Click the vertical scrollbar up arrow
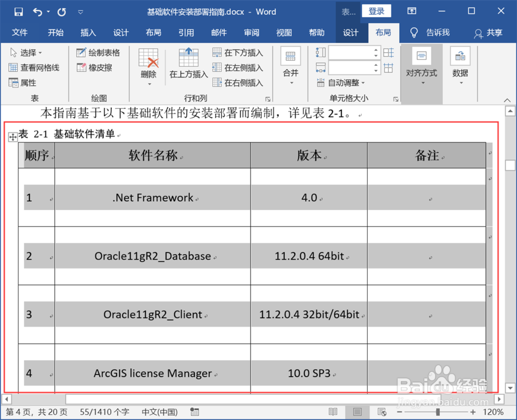The width and height of the screenshot is (517, 420). tap(510, 111)
